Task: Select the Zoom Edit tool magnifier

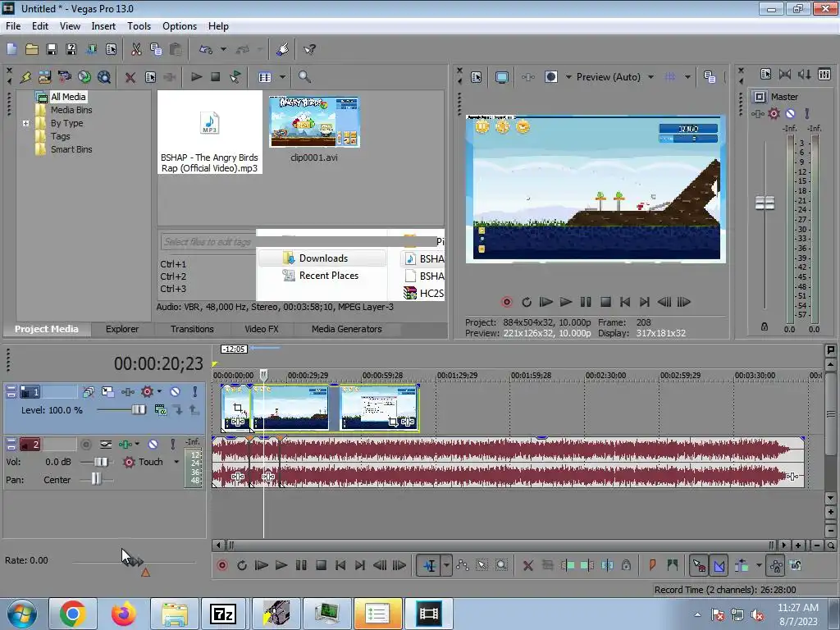Action: tap(501, 566)
